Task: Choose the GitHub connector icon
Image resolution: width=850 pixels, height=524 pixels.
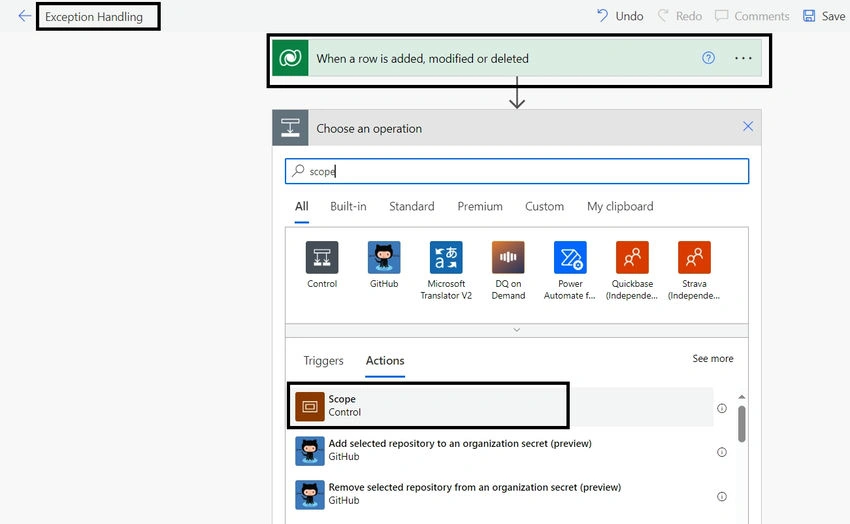Action: [384, 257]
